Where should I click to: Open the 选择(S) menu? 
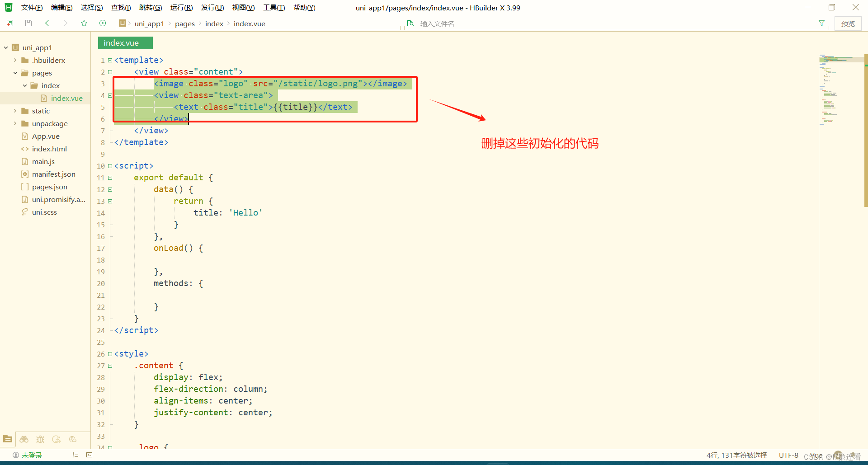[92, 8]
